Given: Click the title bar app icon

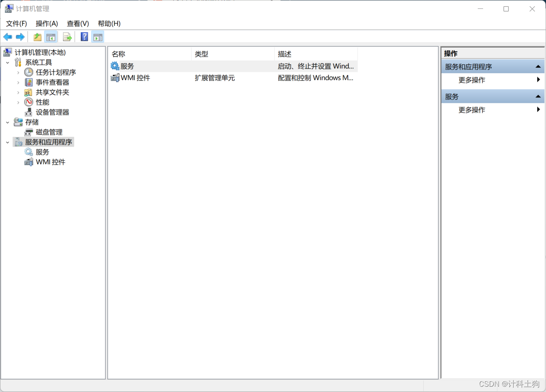Looking at the screenshot, I should tap(9, 8).
